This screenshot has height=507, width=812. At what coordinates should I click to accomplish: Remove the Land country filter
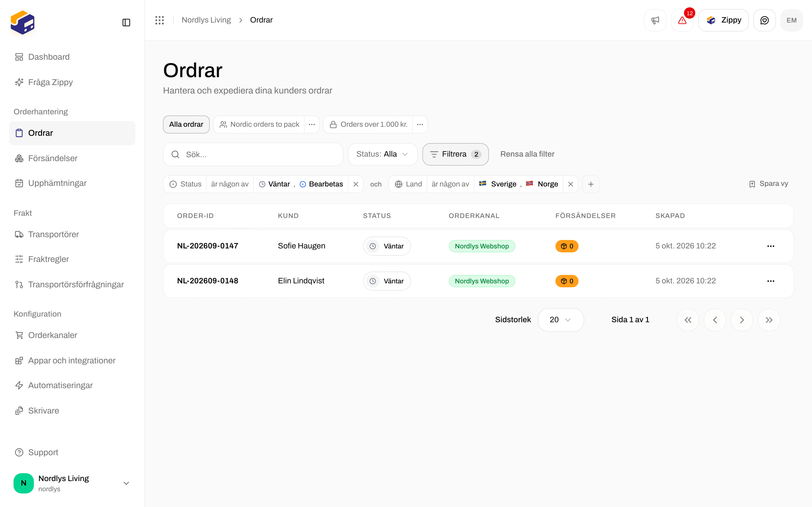point(570,184)
